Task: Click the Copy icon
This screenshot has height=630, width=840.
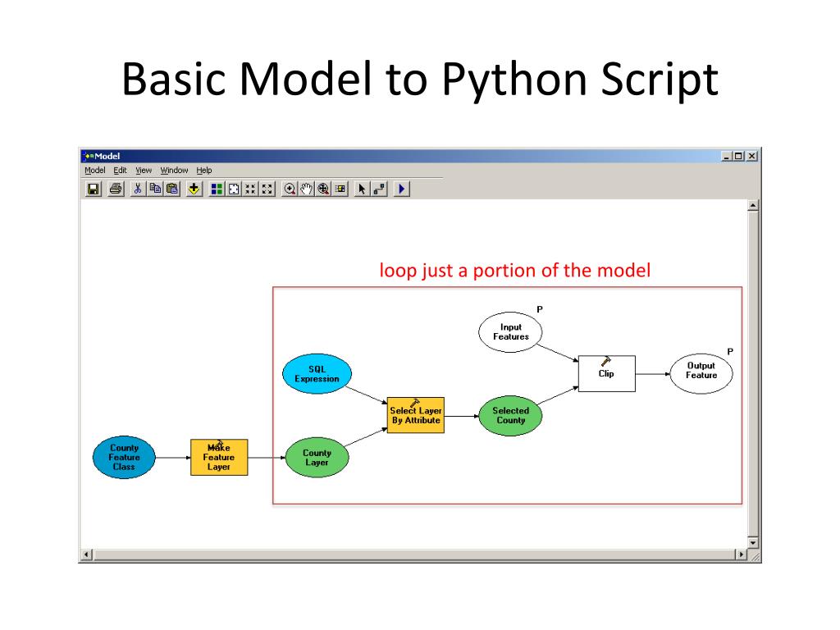Action: (155, 189)
